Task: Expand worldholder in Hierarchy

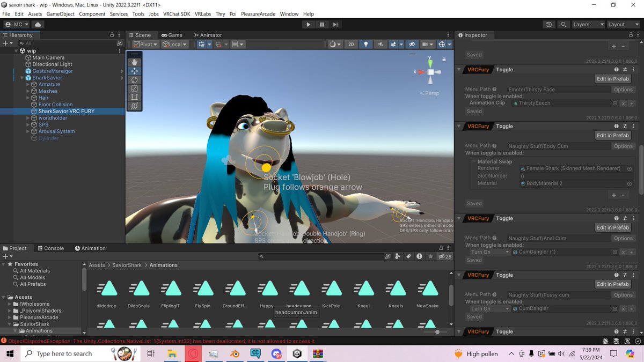Action: 27,118
